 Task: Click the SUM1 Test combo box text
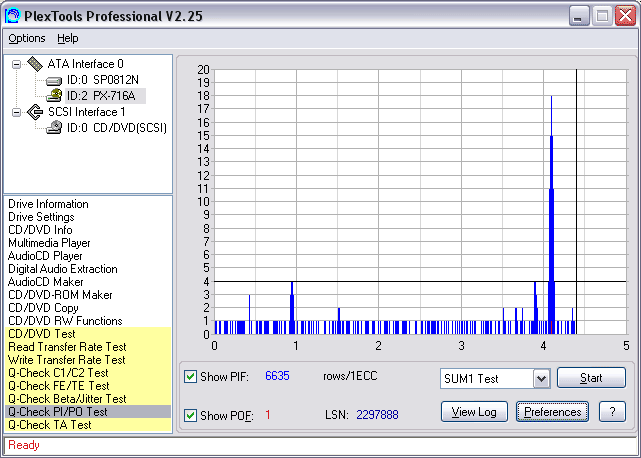coord(471,379)
